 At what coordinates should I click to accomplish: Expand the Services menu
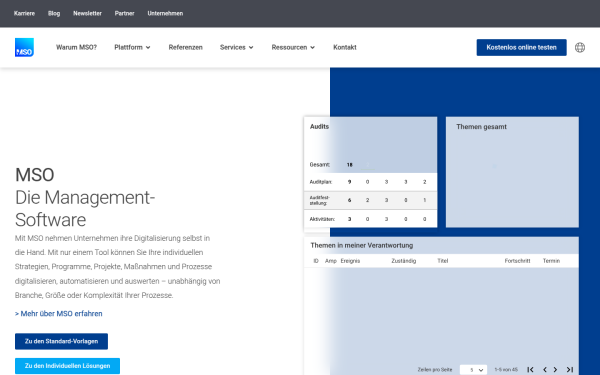coord(236,47)
